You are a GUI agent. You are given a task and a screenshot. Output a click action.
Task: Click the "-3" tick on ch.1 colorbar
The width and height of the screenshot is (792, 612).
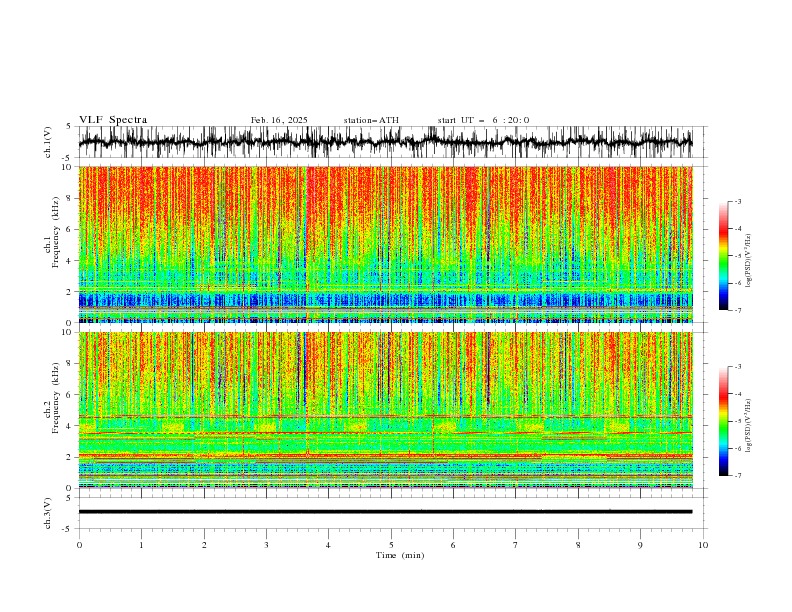click(737, 201)
